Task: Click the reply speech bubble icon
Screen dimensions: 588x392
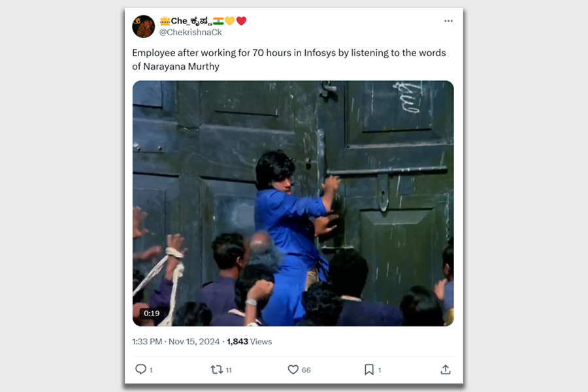Action: (140, 369)
